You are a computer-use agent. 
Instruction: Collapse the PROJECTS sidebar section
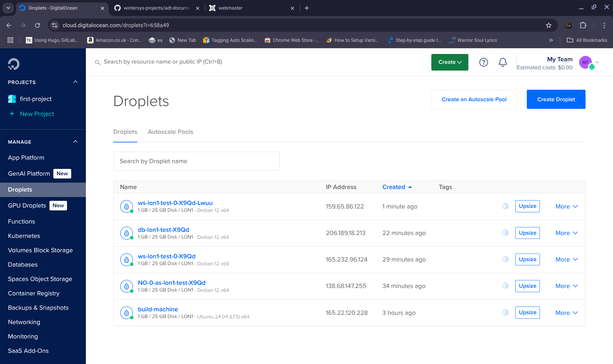click(75, 82)
